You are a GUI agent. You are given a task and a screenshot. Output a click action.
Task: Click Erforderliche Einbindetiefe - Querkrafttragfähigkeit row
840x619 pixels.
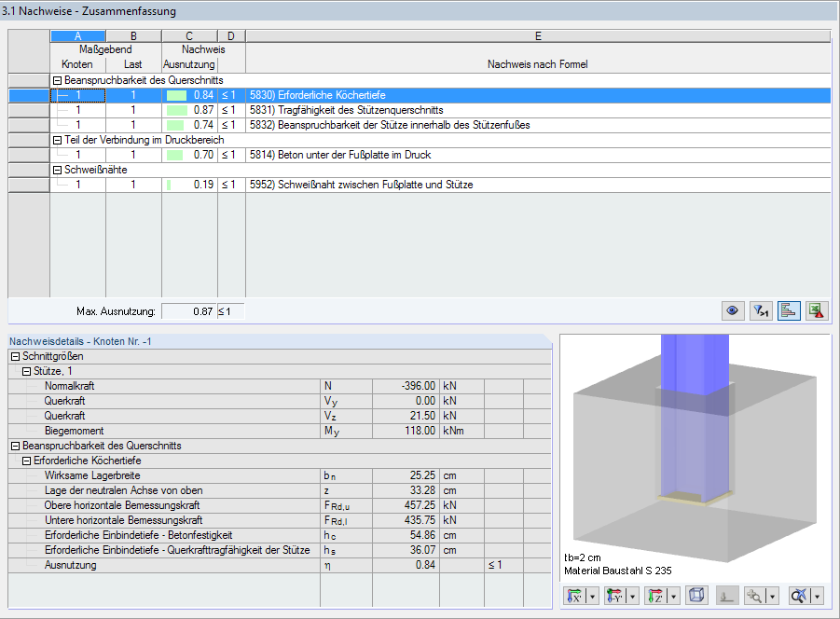tap(280, 550)
